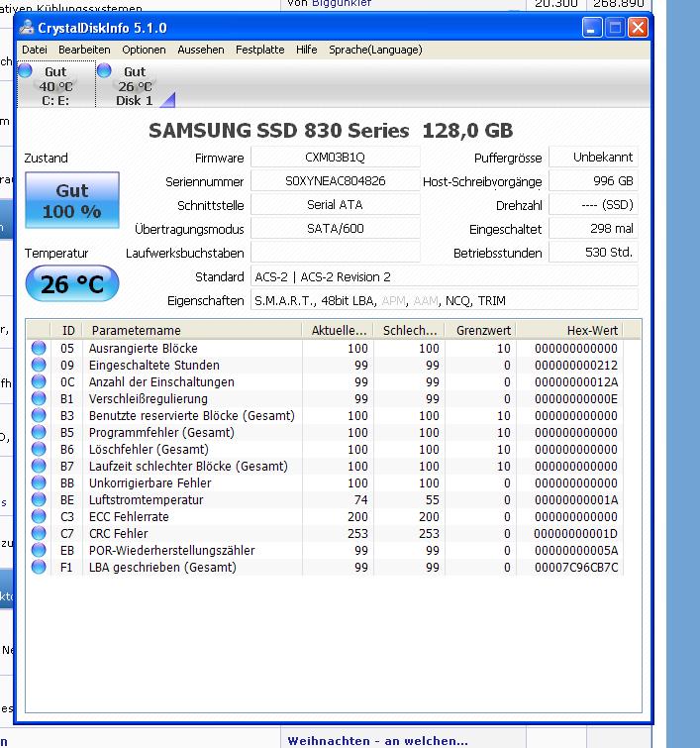Viewport: 700px width, 748px height.
Task: Open the Aussehen menu
Action: [x=201, y=50]
